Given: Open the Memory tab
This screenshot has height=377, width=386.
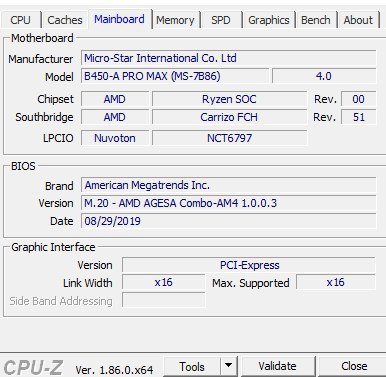Looking at the screenshot, I should pyautogui.click(x=175, y=20).
